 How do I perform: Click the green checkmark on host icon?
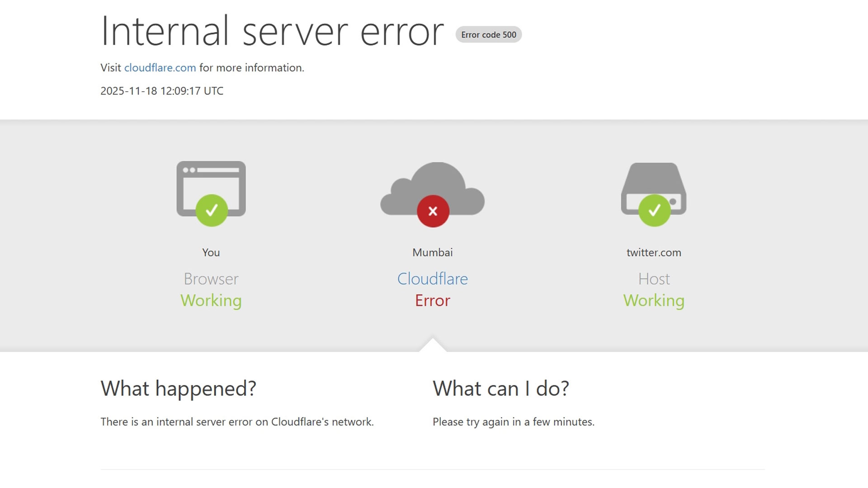coord(654,211)
